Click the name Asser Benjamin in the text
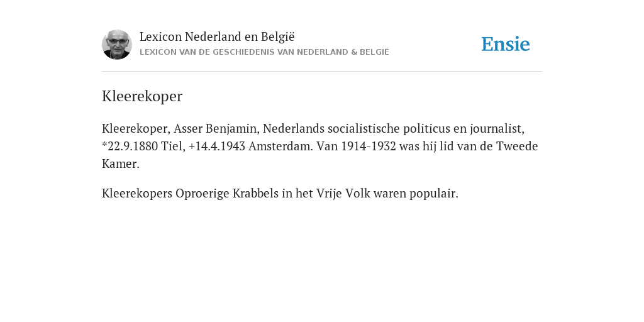The height and width of the screenshot is (322, 644). point(216,128)
